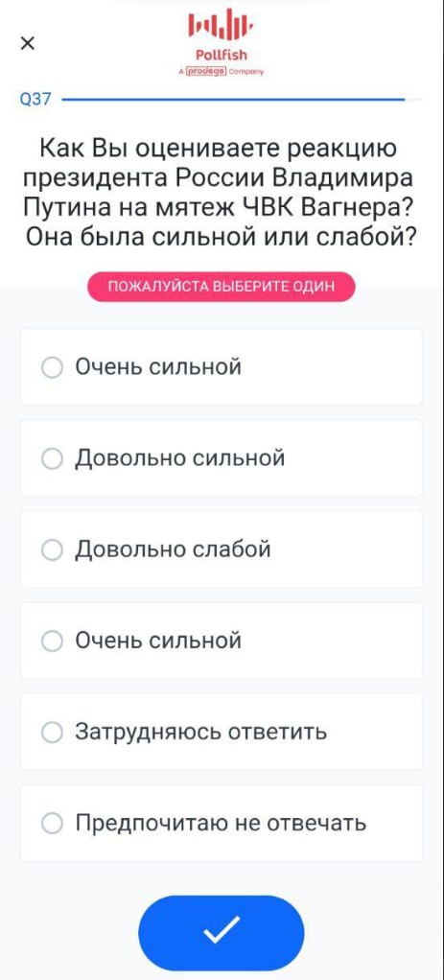
Task: Tap the Pollfish bars logo
Action: (221, 26)
